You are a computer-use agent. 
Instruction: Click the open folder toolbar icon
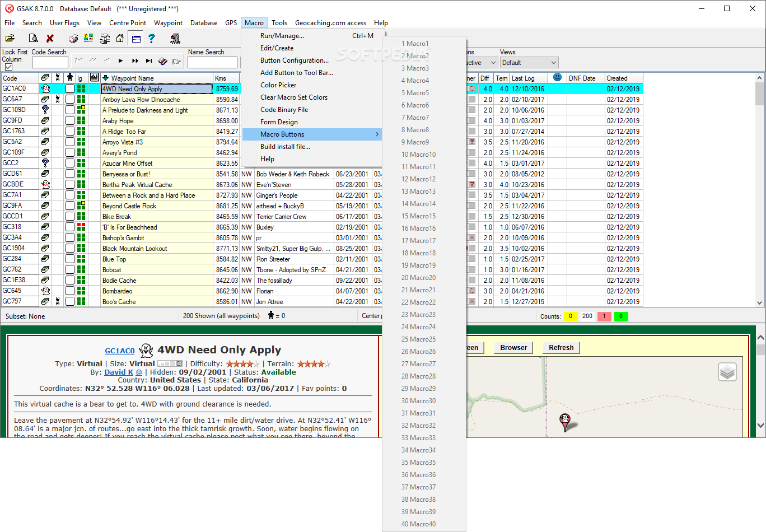click(10, 38)
